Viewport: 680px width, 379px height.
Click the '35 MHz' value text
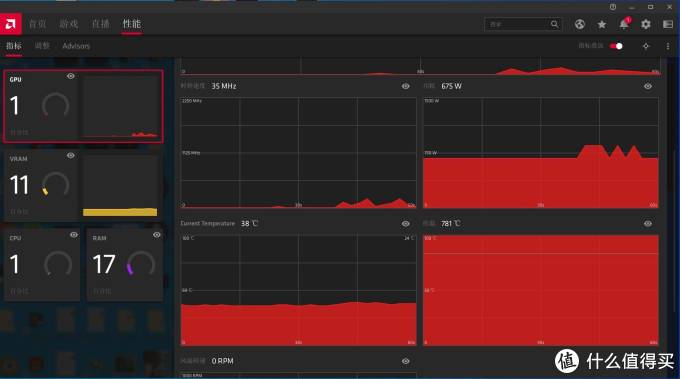tap(224, 86)
